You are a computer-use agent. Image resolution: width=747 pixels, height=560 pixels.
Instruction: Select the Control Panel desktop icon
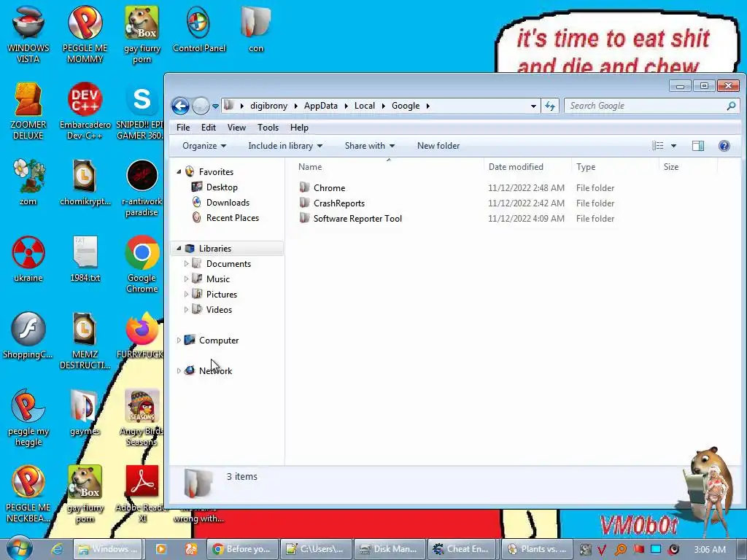(x=198, y=29)
